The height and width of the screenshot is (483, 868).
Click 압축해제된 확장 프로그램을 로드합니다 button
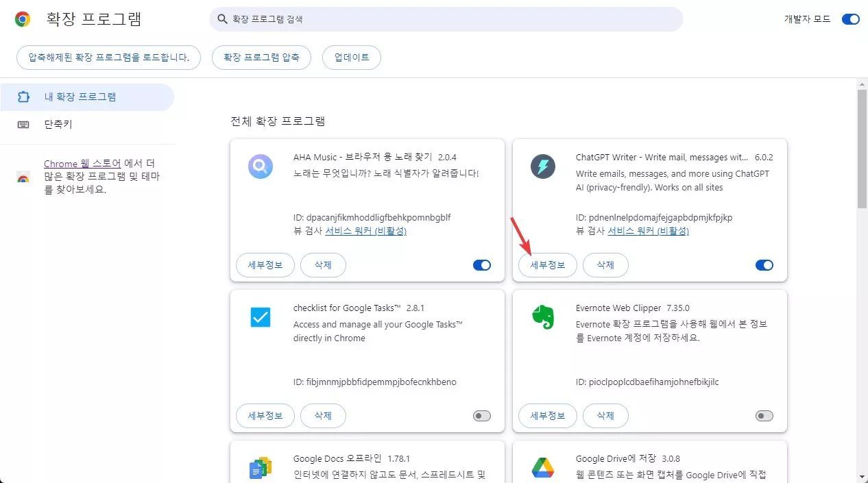[x=108, y=58]
